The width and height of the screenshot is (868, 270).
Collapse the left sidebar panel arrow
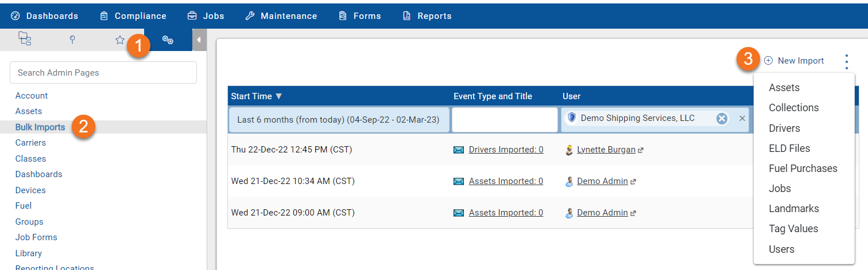click(x=199, y=40)
